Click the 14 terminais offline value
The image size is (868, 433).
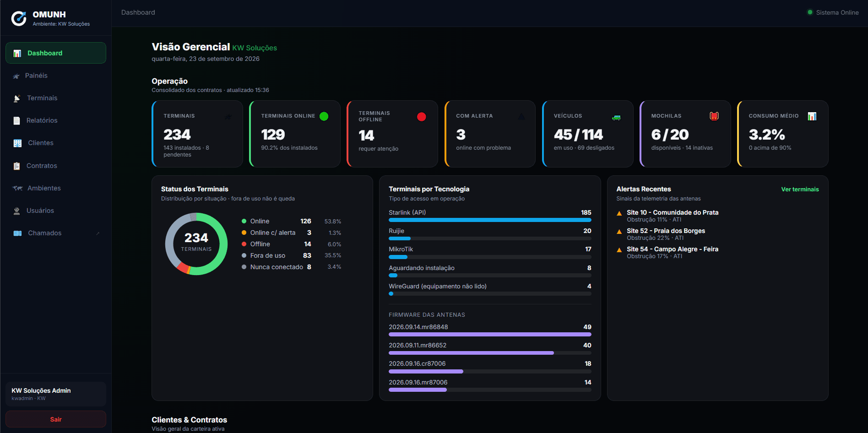(x=366, y=135)
